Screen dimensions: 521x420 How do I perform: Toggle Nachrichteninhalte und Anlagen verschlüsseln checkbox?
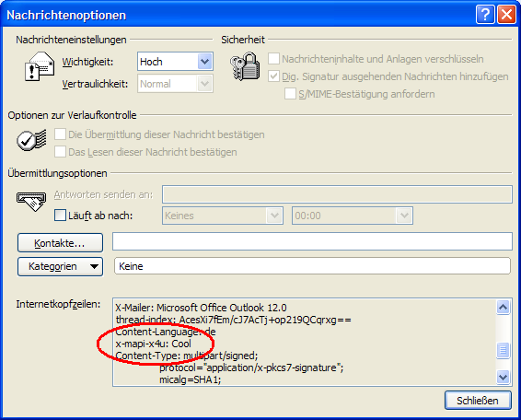click(273, 59)
